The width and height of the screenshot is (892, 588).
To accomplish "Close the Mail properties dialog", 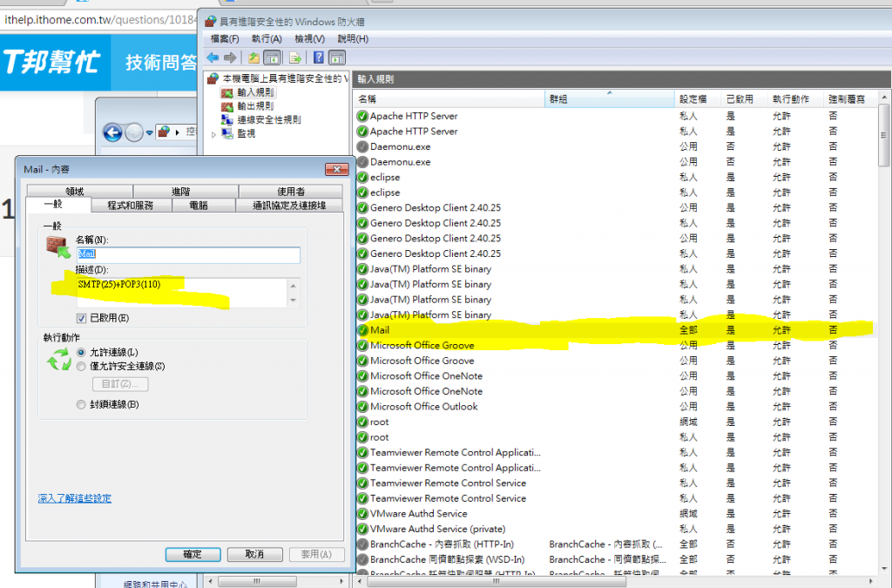I will (337, 169).
